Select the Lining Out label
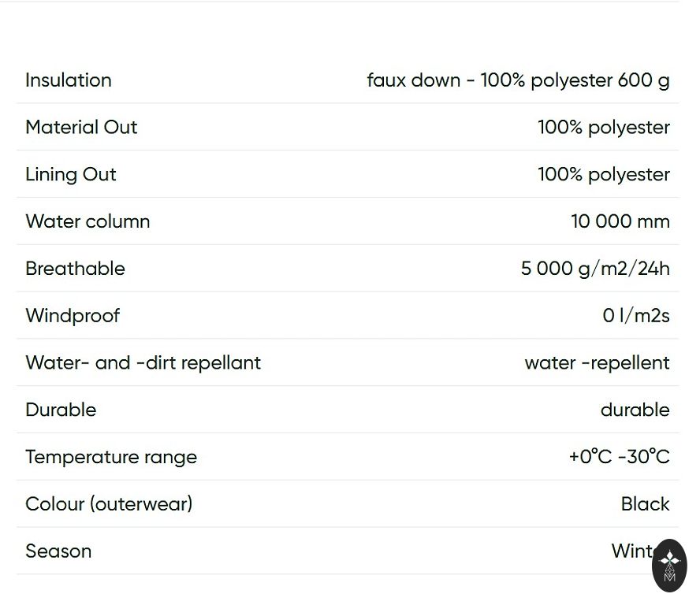This screenshot has height=605, width=700. click(x=71, y=175)
